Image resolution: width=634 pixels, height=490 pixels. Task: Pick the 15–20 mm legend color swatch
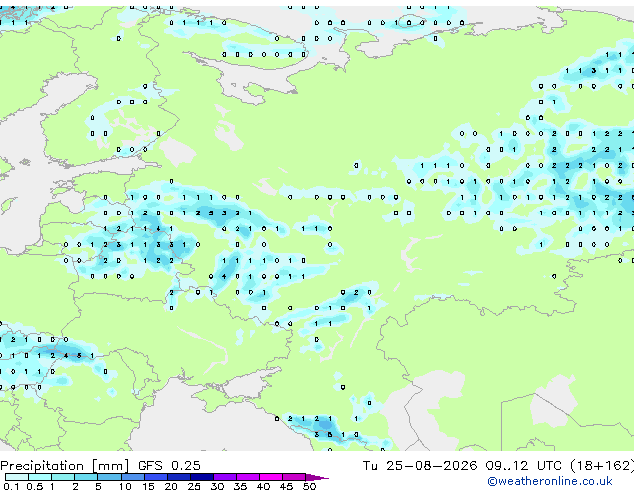tap(155, 477)
